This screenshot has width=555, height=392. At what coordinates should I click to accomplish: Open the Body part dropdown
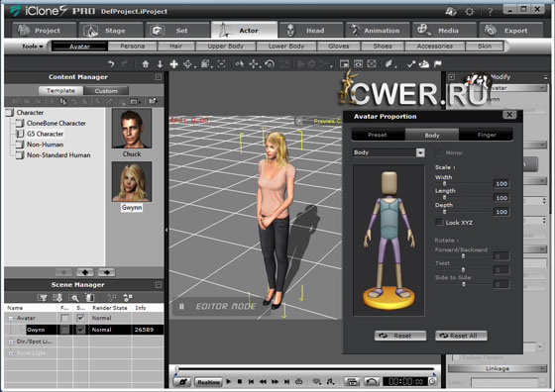coord(420,152)
